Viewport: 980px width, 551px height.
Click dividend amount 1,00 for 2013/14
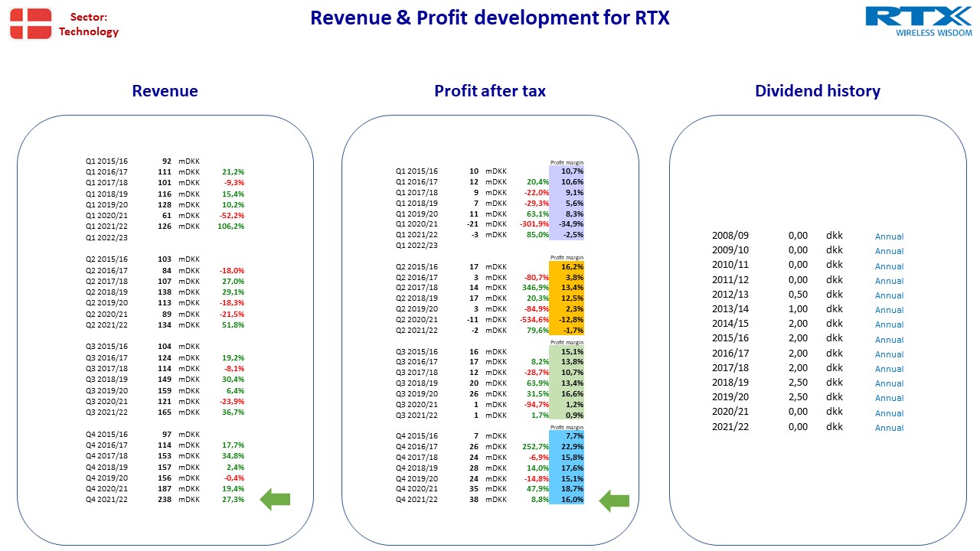point(798,309)
